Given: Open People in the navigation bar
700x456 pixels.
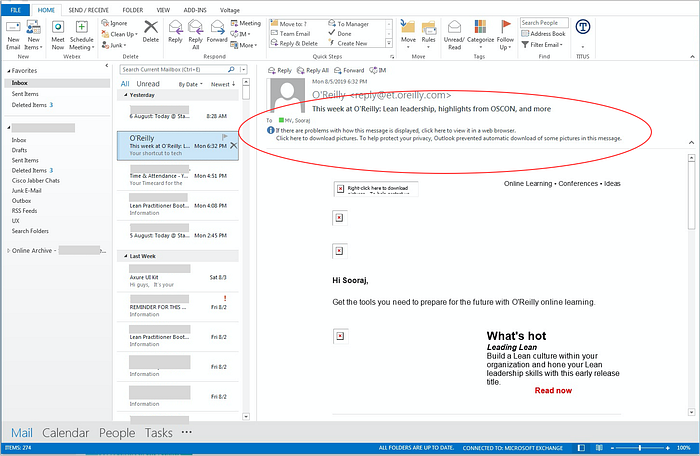Looking at the screenshot, I should tap(117, 433).
